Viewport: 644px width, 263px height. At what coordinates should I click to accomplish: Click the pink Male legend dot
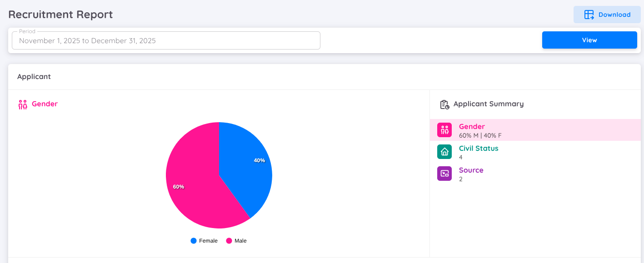[229, 241]
